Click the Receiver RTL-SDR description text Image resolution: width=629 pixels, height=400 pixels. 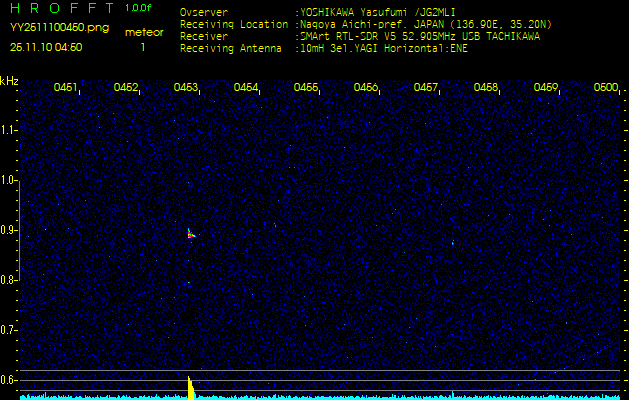click(x=420, y=35)
